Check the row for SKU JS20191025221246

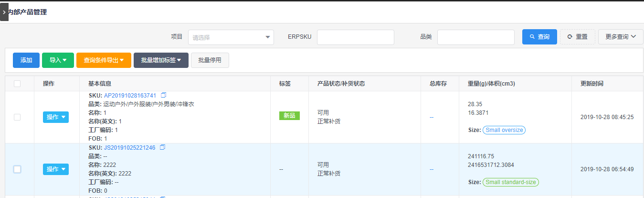(17, 169)
